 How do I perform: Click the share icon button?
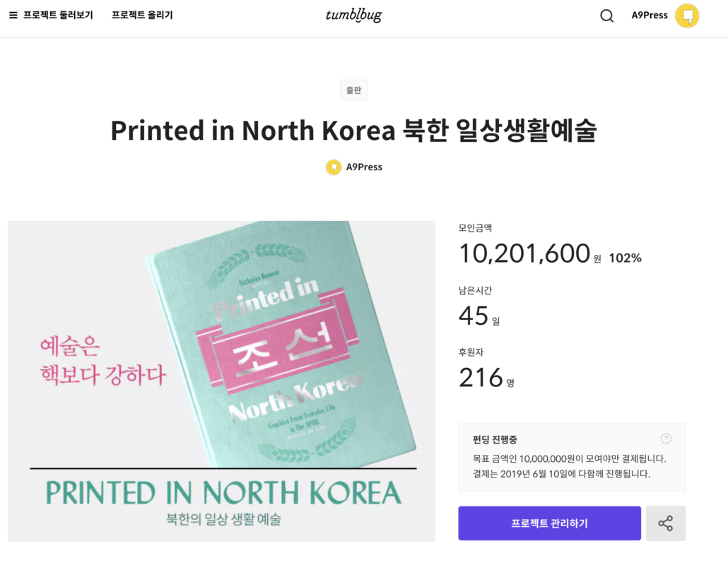coord(665,523)
